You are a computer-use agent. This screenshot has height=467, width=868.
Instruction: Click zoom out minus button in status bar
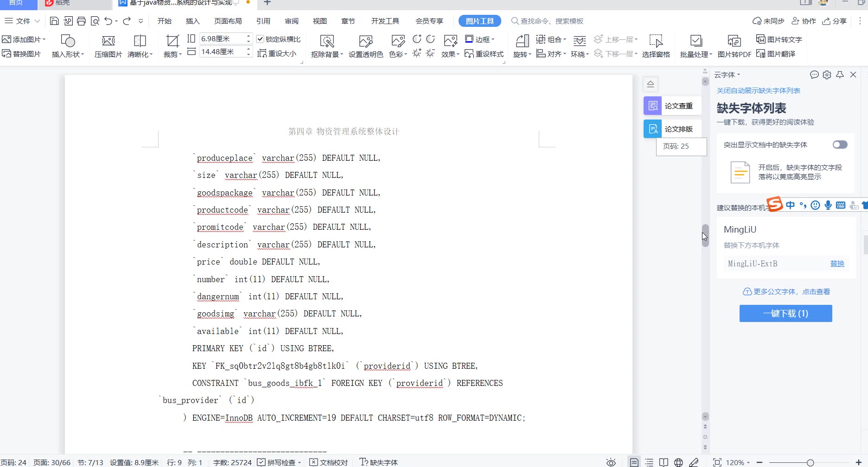click(x=759, y=462)
